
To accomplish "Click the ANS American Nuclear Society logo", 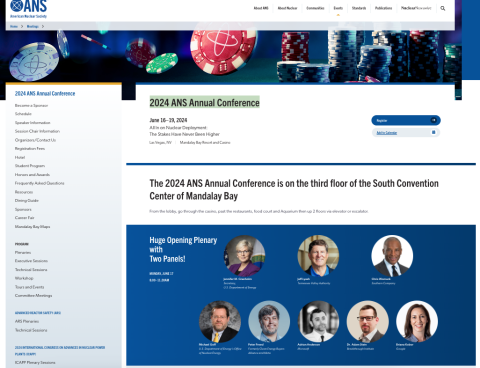I will (29, 9).
